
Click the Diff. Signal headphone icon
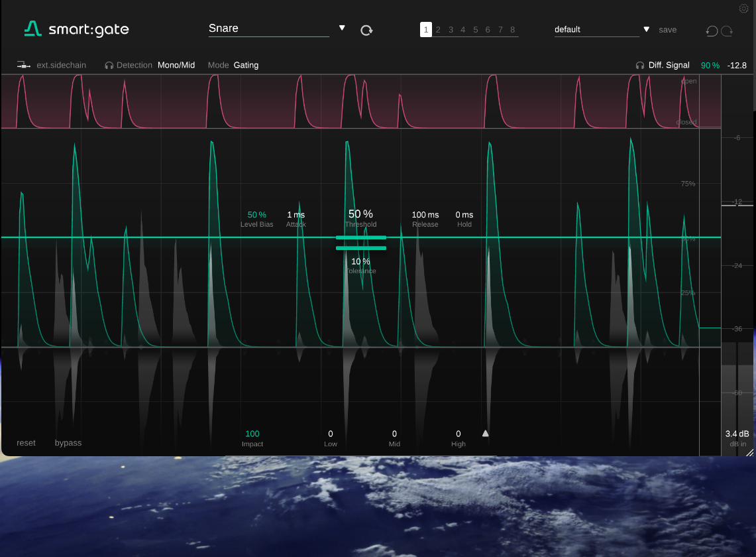click(640, 66)
